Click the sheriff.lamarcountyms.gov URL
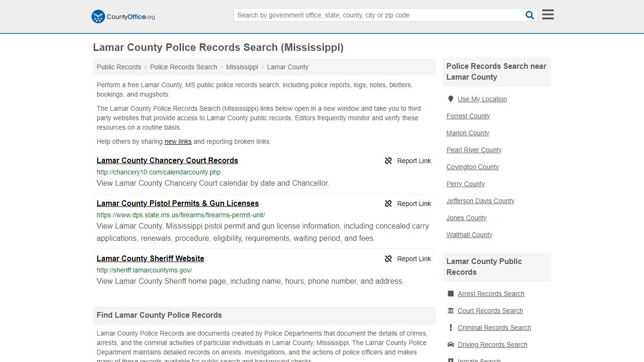Image resolution: width=644 pixels, height=362 pixels. point(144,270)
